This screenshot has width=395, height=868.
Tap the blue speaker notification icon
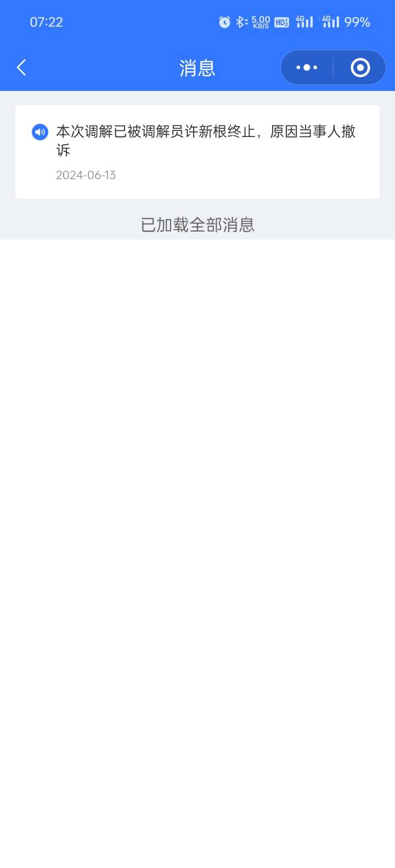[40, 132]
